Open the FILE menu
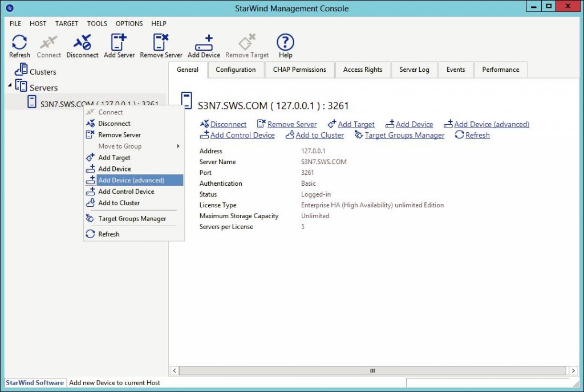Screen dimensions: 584x392 coord(15,23)
